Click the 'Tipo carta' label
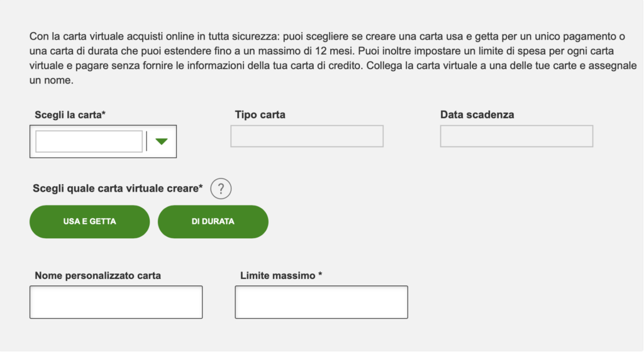 point(260,115)
